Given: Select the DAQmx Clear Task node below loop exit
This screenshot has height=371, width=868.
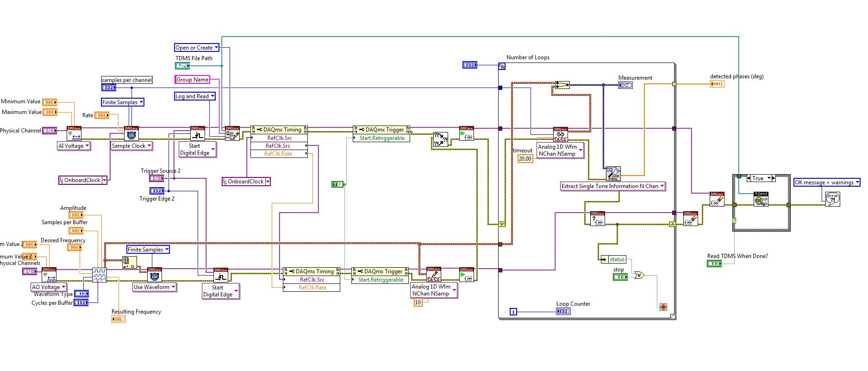Looking at the screenshot, I should click(691, 219).
